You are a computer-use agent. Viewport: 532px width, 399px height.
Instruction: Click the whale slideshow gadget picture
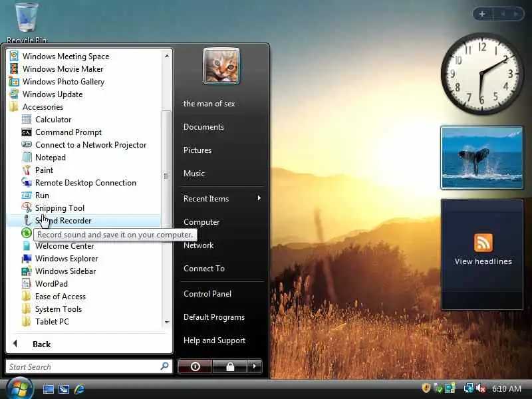[481, 158]
